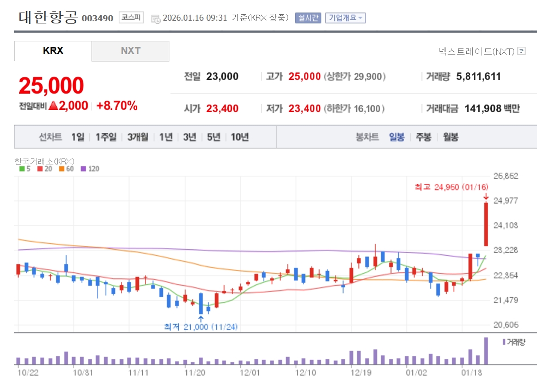Click the red arrow marking 최고 24,950
Screen dimensions: 537x392
click(x=485, y=197)
